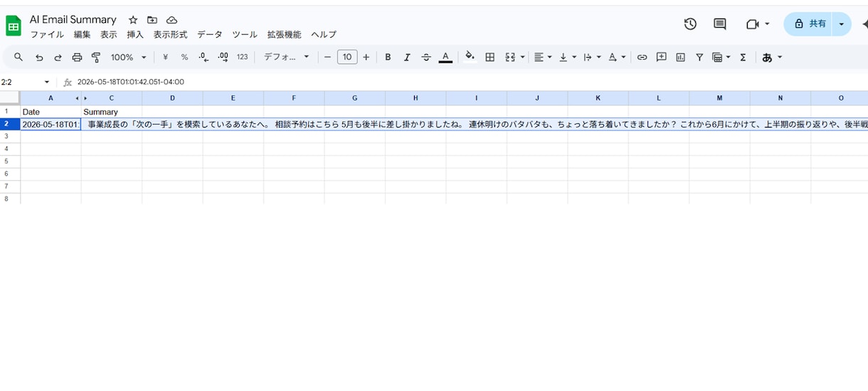The height and width of the screenshot is (391, 868).
Task: Format cells as percent
Action: [184, 57]
